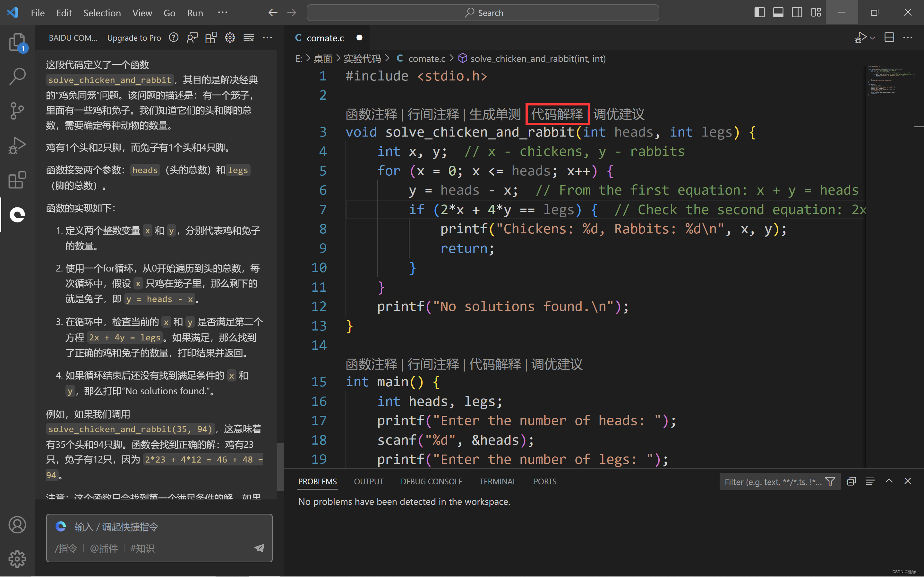Viewport: 924px width, 577px height.
Task: Open the Run and Debug view
Action: (x=17, y=146)
